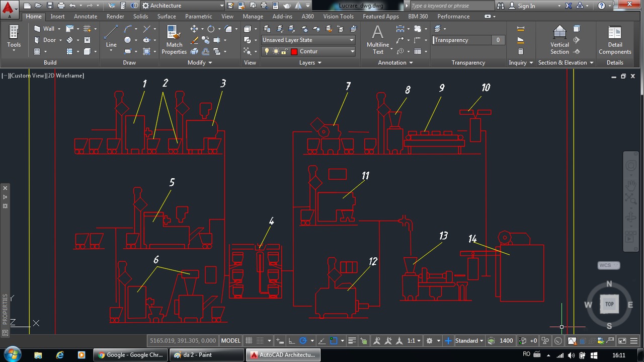Image resolution: width=644 pixels, height=362 pixels.
Task: Toggle grid display in the status bar
Action: point(249,340)
